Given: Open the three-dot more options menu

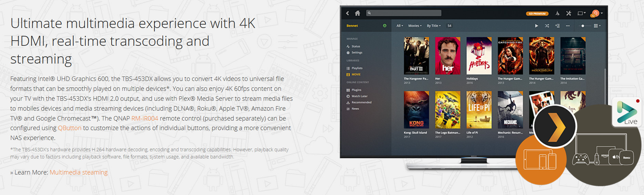Looking at the screenshot, I should click(568, 26).
